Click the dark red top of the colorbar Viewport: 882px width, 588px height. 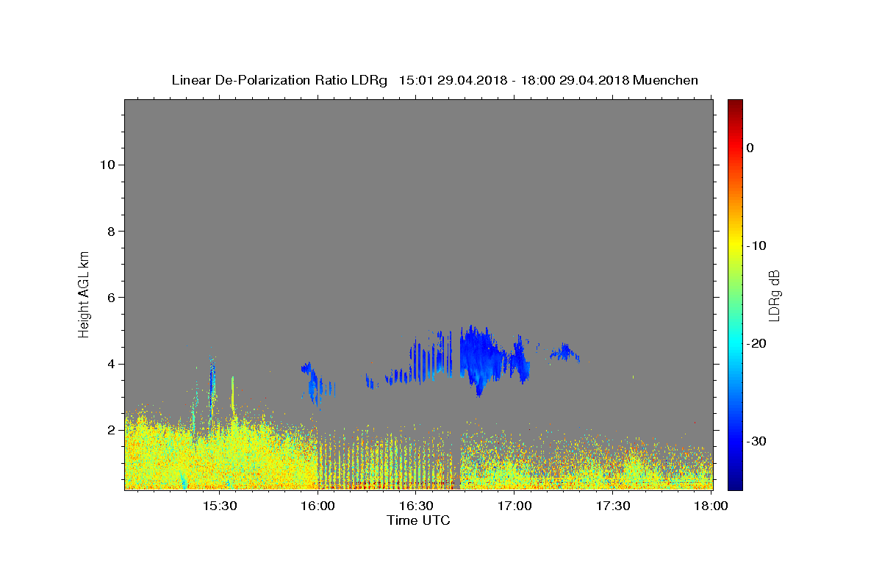(734, 104)
